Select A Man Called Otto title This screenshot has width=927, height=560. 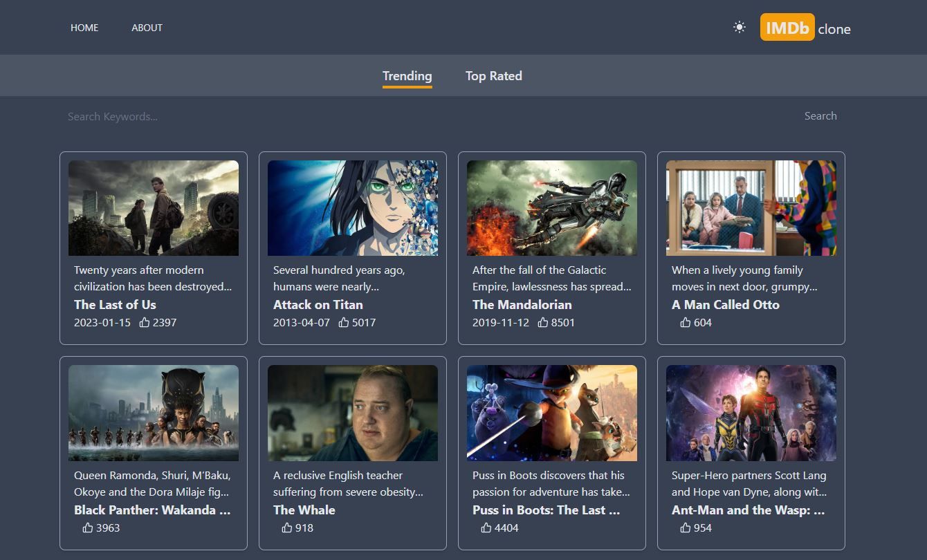tap(726, 305)
